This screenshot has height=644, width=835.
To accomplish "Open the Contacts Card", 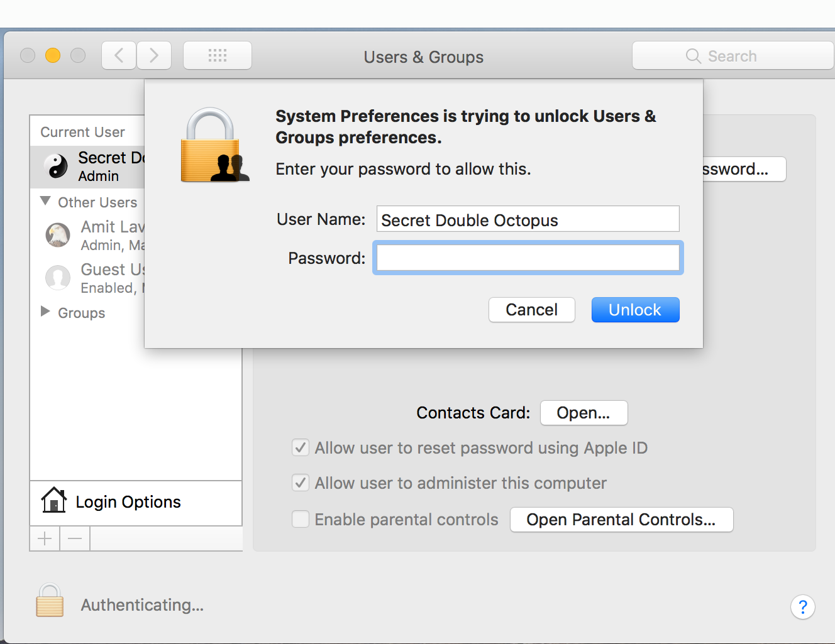I will (583, 413).
